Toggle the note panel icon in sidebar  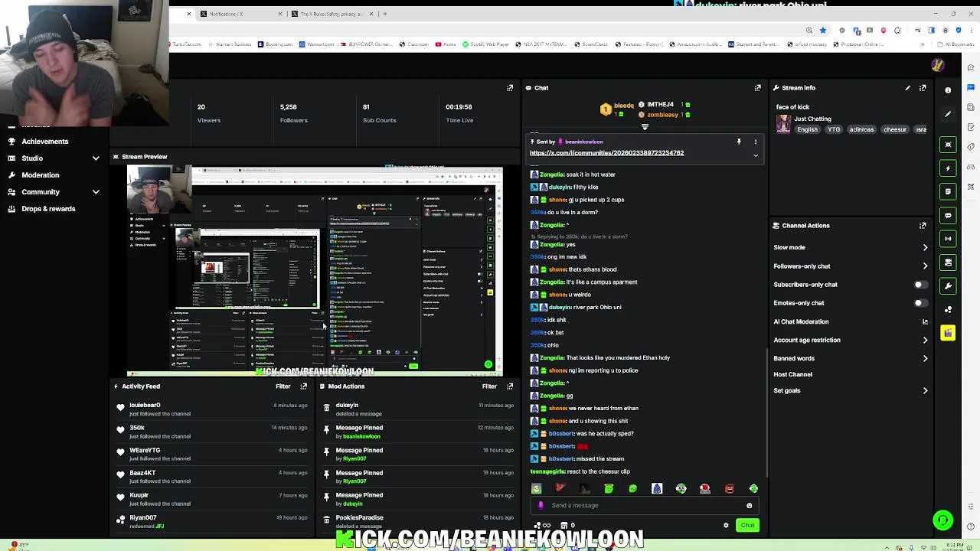(948, 191)
